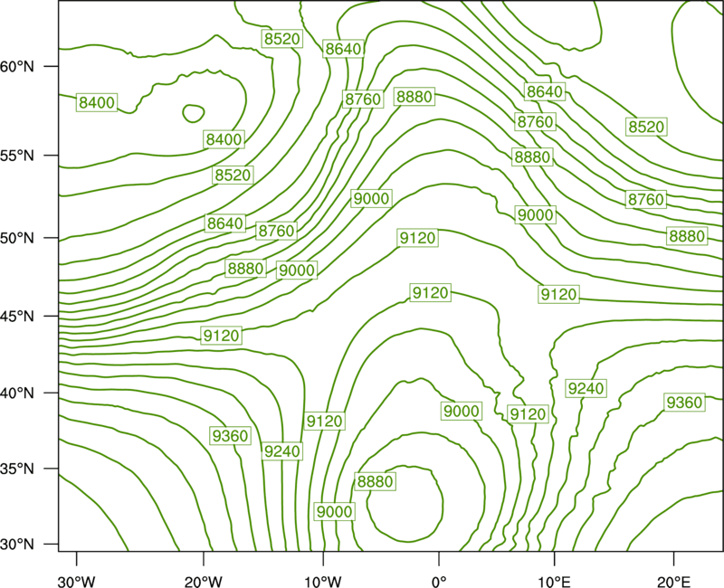Click the 8880 label at the right edge near 50°N
724x588 pixels.
(688, 236)
